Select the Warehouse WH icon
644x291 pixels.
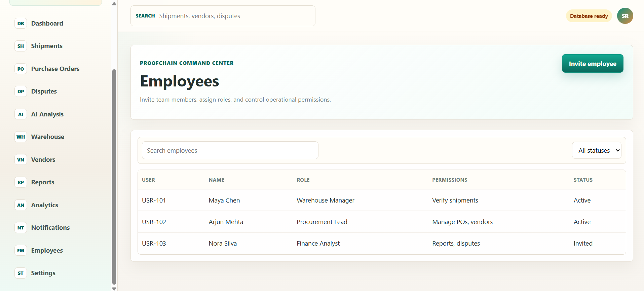point(21,137)
